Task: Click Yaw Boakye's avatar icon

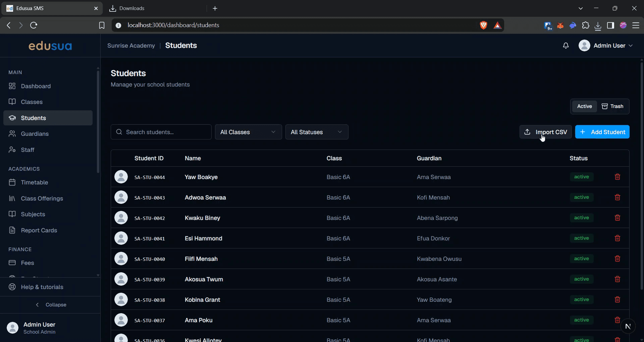Action: click(x=121, y=177)
